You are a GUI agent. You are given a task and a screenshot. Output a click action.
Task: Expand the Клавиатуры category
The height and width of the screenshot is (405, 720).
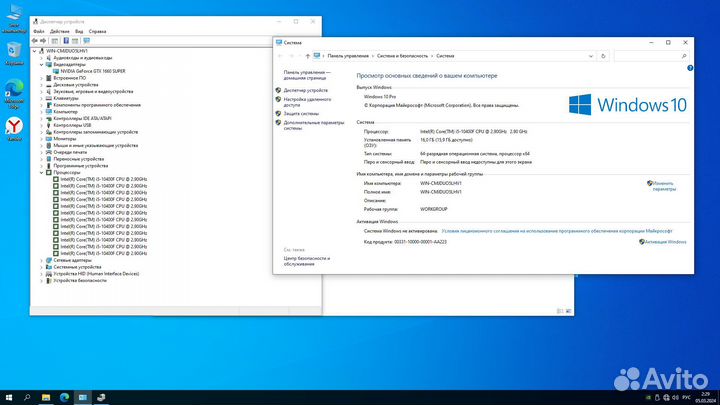point(41,98)
